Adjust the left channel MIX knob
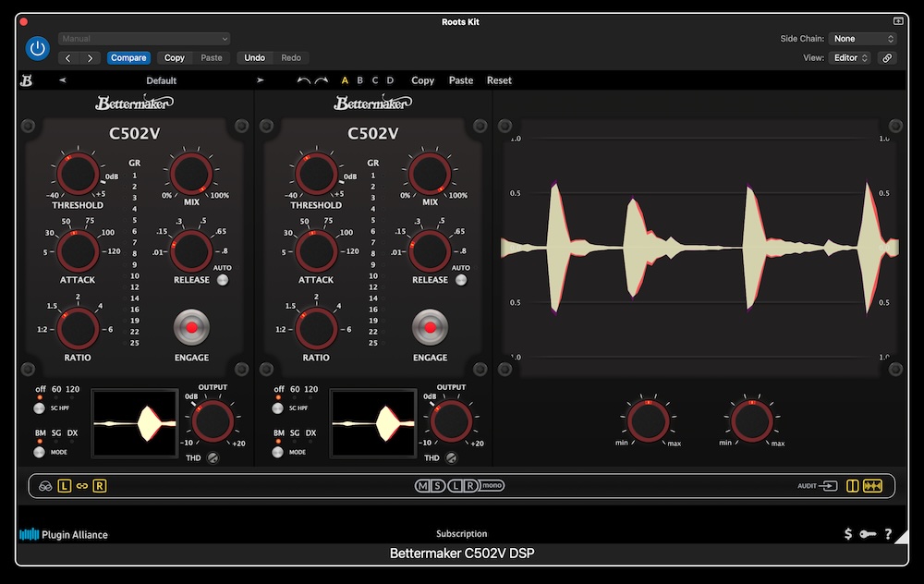The height and width of the screenshot is (584, 924). (191, 176)
